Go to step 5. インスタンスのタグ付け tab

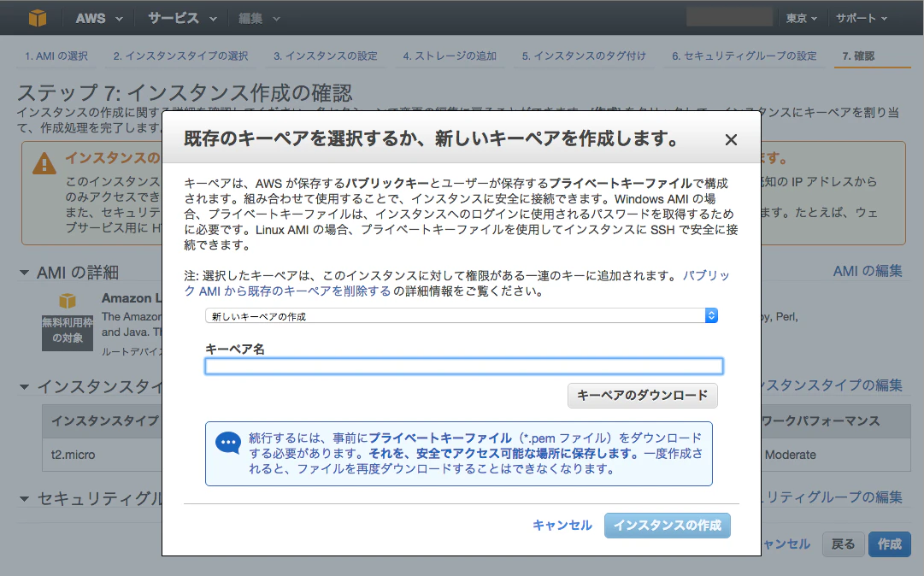pyautogui.click(x=584, y=56)
